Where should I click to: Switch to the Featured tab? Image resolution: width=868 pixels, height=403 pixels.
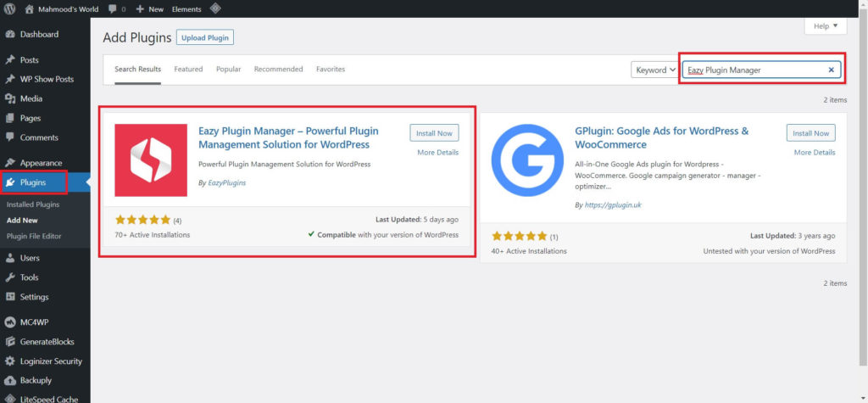pyautogui.click(x=188, y=70)
